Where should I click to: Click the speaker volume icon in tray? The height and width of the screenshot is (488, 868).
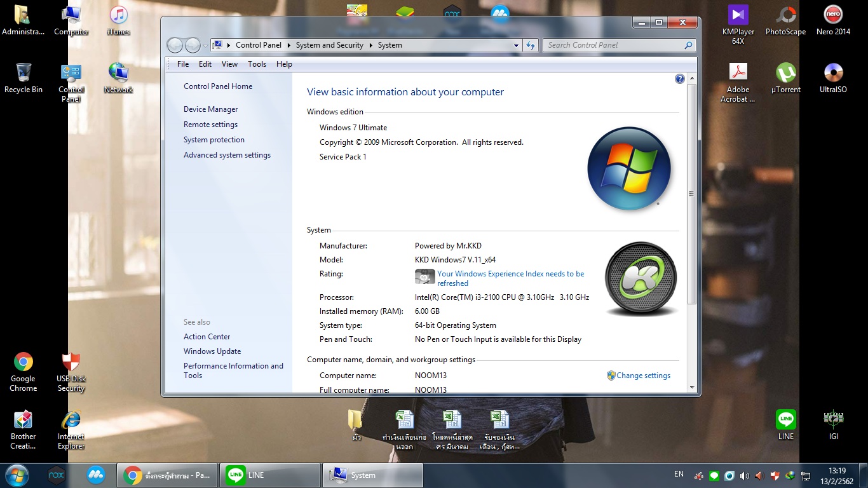click(744, 475)
